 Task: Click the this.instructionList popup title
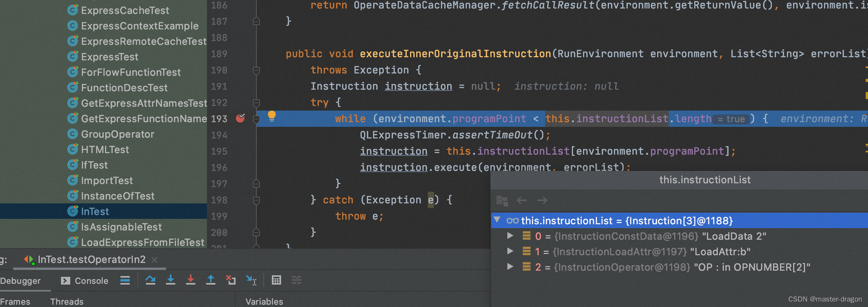coord(705,180)
